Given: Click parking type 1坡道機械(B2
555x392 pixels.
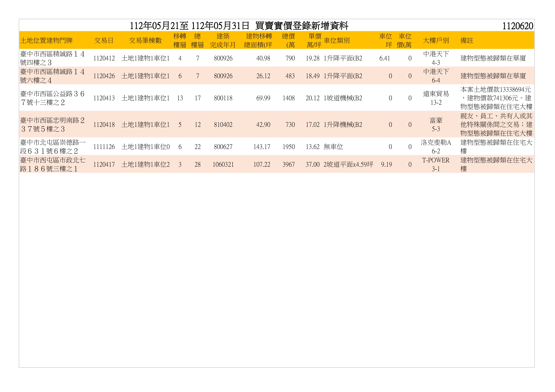Looking at the screenshot, I should (343, 98).
